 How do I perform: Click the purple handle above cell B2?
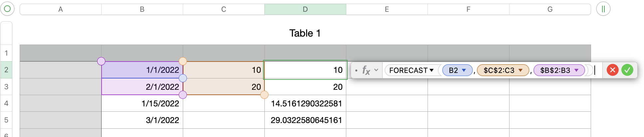(x=101, y=61)
